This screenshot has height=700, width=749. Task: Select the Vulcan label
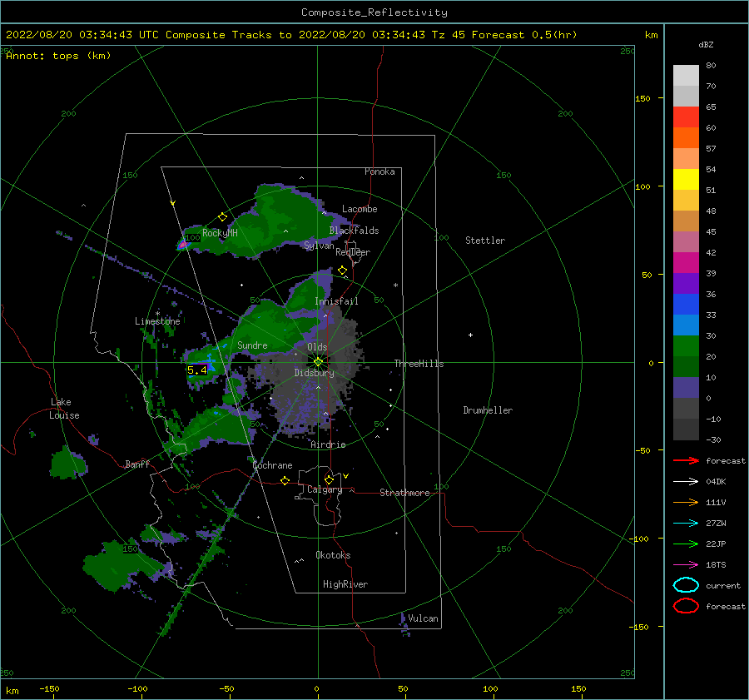(424, 618)
